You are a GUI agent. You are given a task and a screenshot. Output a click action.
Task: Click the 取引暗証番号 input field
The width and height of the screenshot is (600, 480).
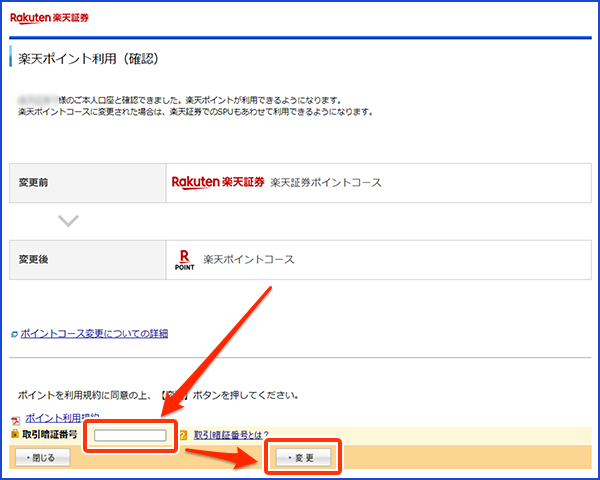click(130, 435)
